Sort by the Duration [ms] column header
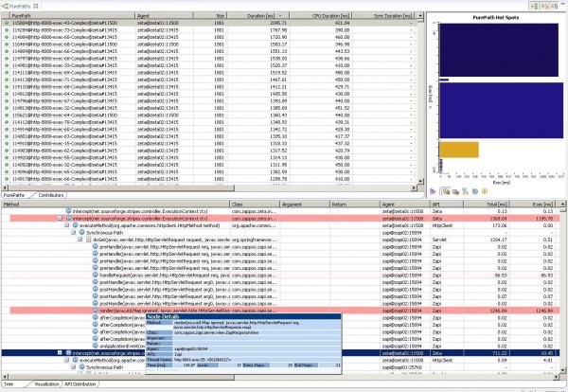Viewport: 568px width, 392px height. (x=257, y=15)
